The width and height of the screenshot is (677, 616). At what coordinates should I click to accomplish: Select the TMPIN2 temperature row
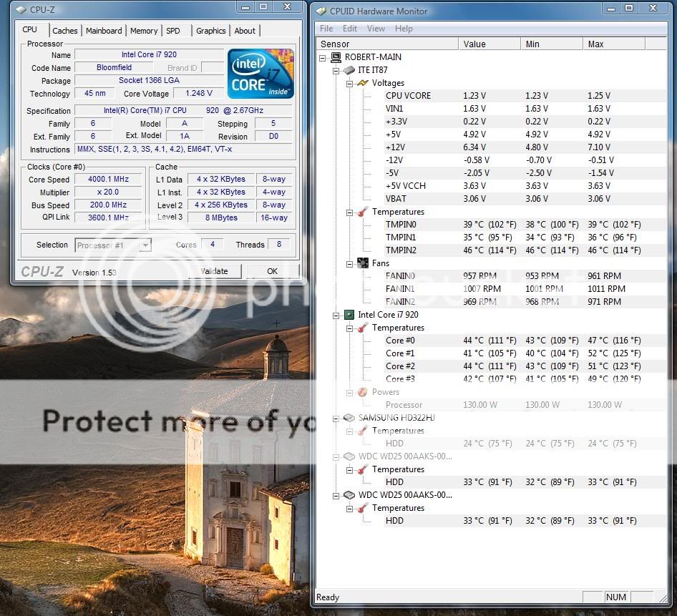(x=525, y=250)
